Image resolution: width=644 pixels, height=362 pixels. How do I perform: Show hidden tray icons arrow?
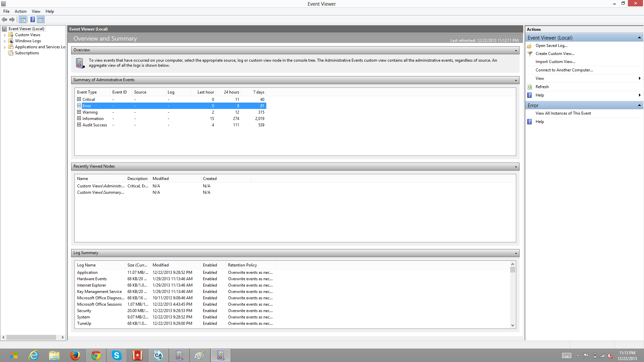pos(578,356)
